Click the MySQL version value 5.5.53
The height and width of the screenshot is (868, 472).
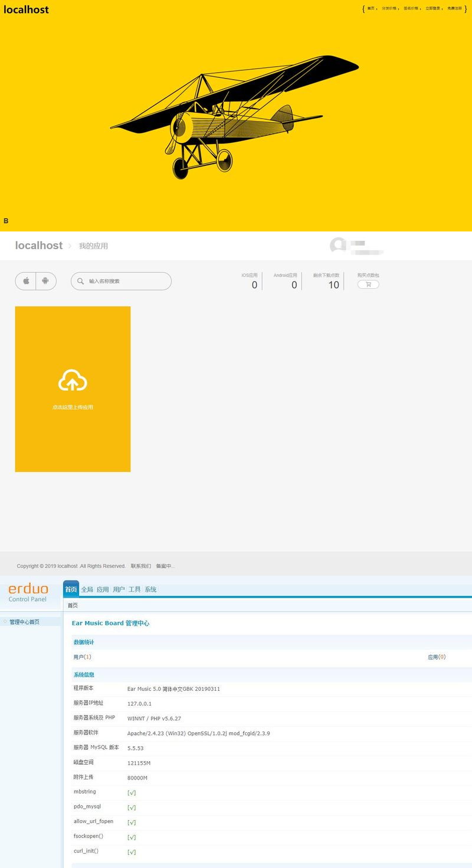tap(135, 748)
